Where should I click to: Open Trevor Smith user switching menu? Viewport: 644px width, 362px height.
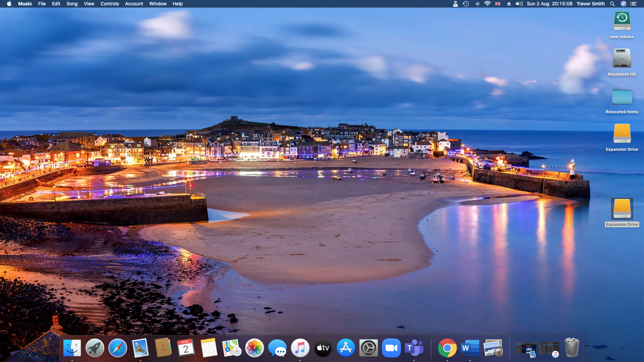pyautogui.click(x=590, y=4)
